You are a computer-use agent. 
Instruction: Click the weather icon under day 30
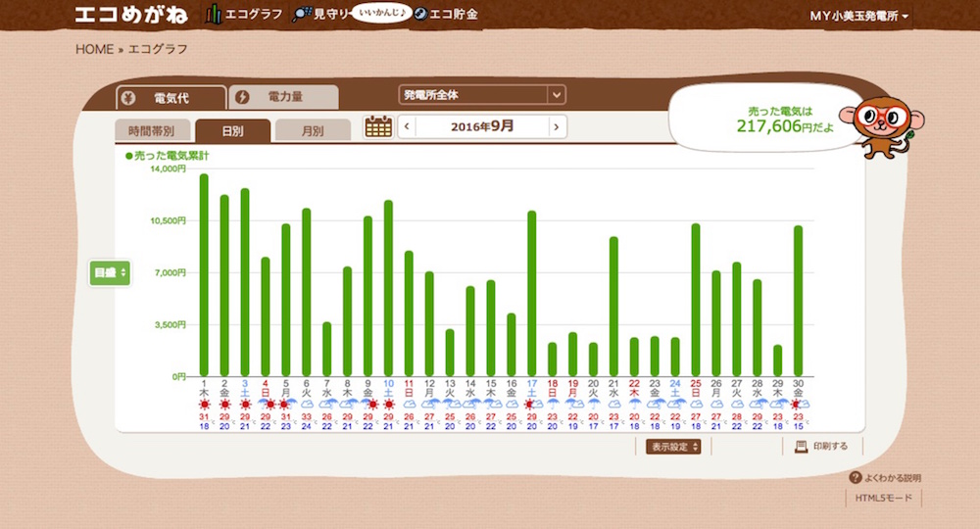tap(800, 405)
